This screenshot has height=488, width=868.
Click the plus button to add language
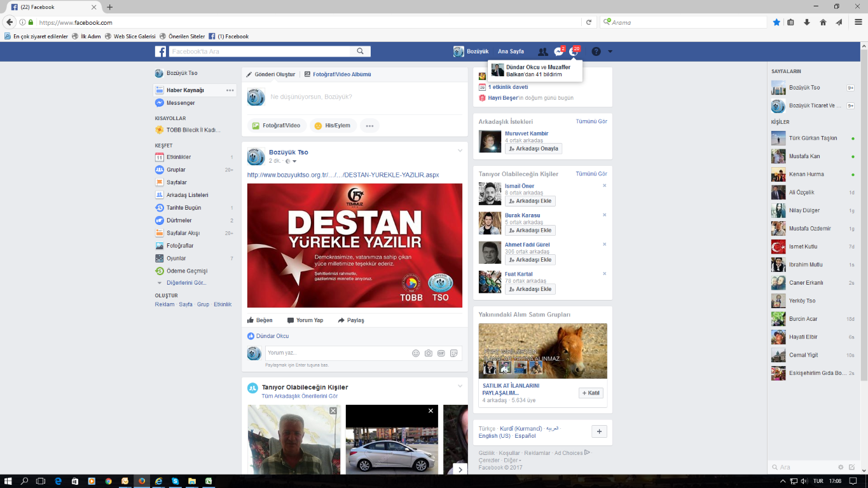click(599, 431)
